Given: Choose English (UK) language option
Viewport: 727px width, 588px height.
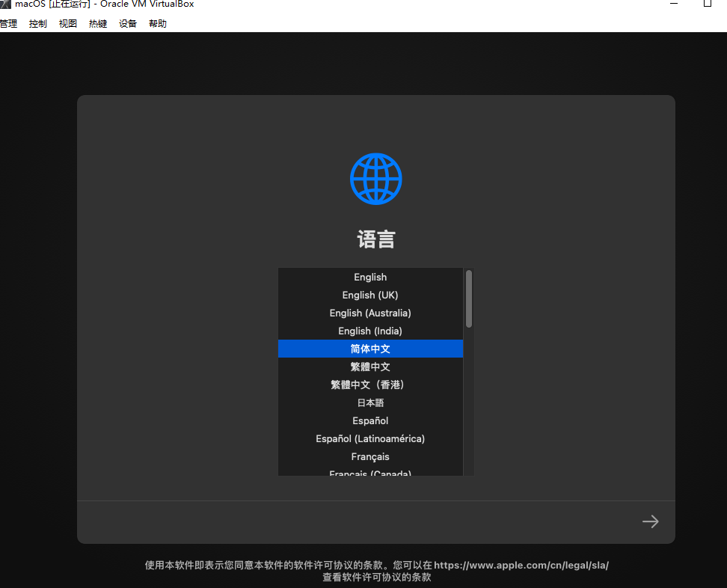Looking at the screenshot, I should pos(370,295).
